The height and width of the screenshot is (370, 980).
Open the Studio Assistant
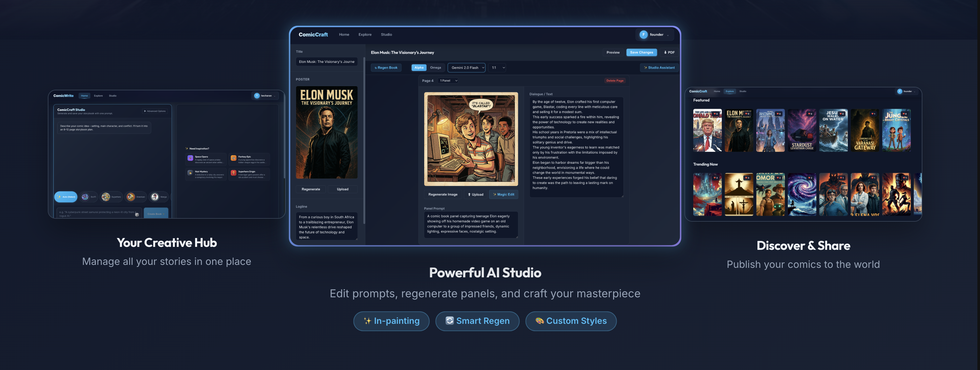[x=659, y=68]
